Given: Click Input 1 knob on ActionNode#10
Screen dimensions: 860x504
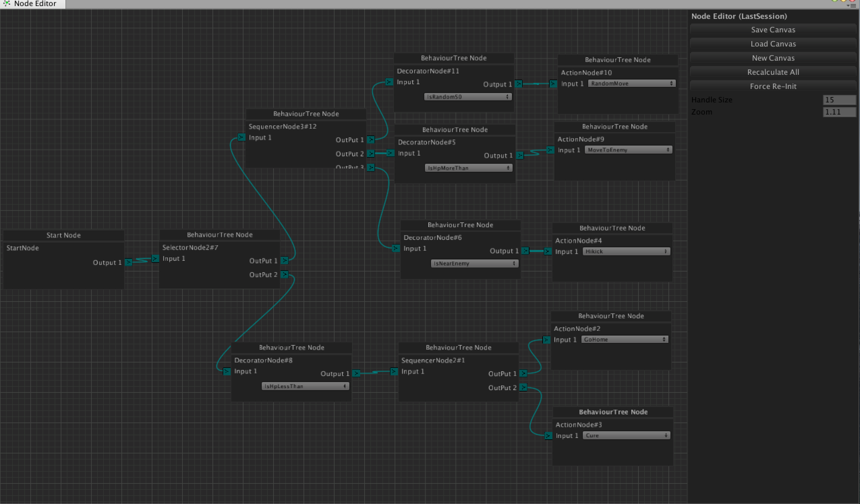Looking at the screenshot, I should click(x=553, y=84).
